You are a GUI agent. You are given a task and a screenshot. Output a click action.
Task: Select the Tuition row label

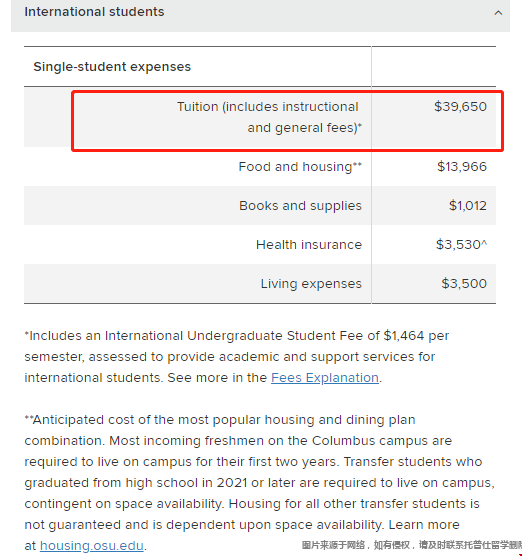coord(269,117)
